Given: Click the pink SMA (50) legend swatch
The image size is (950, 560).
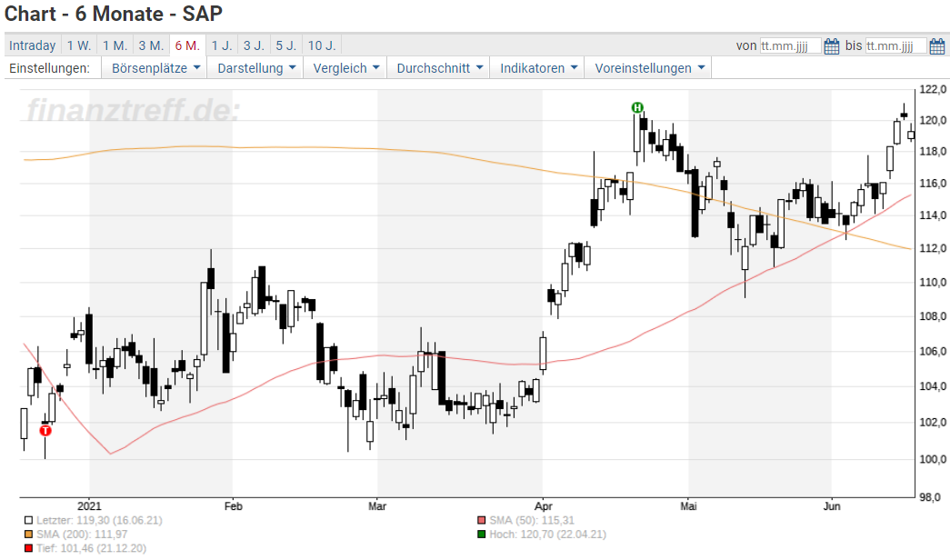Looking at the screenshot, I should (482, 521).
